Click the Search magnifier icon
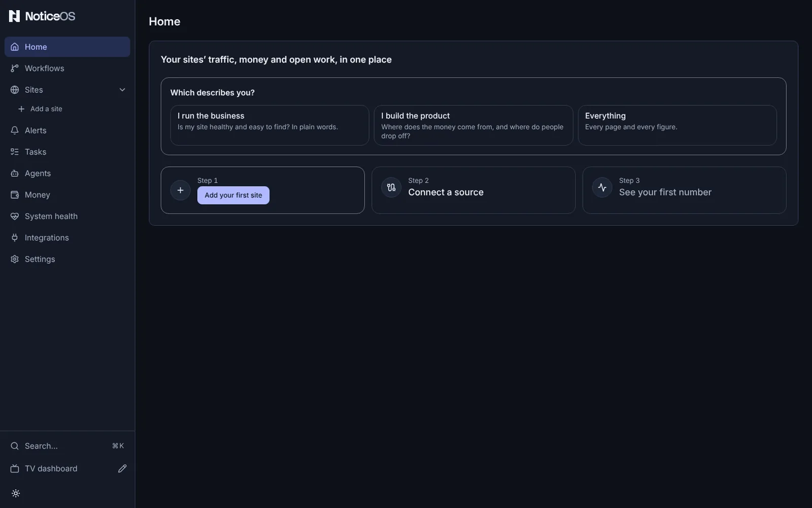 coord(15,446)
